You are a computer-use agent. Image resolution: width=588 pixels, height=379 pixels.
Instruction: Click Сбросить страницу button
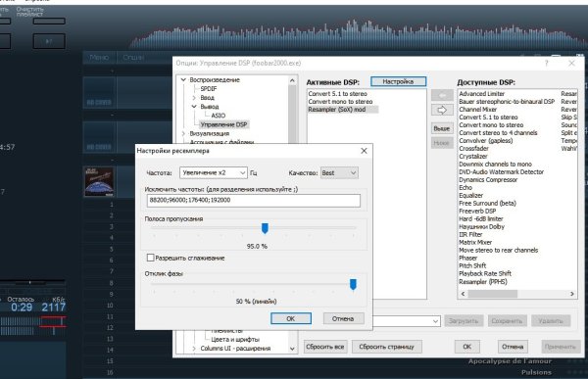click(x=387, y=347)
